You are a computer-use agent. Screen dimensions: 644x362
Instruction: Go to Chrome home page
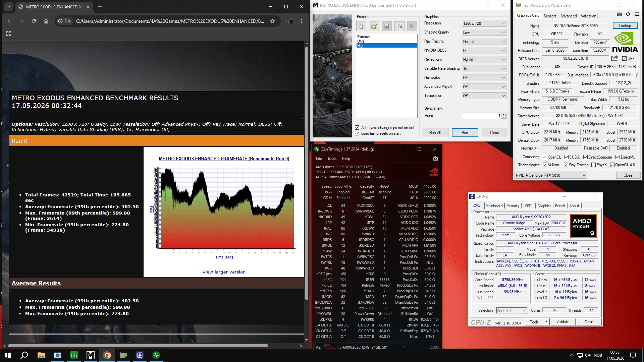point(46,21)
